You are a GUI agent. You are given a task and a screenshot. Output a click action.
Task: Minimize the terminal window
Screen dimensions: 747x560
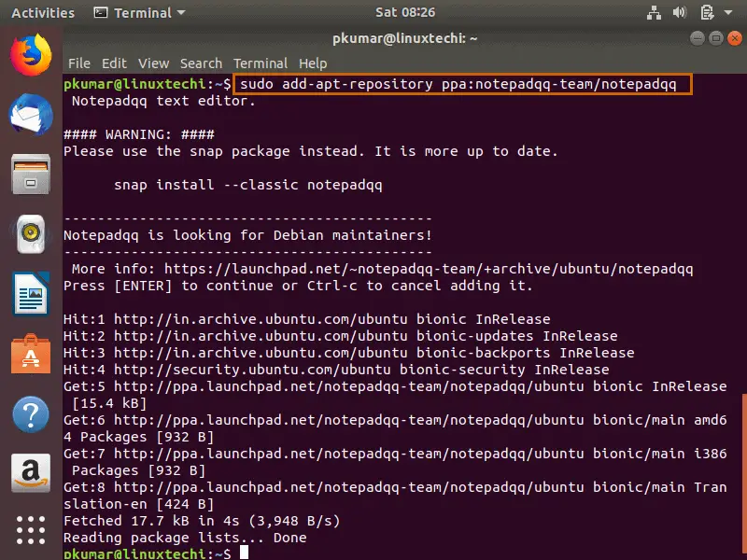pyautogui.click(x=697, y=38)
